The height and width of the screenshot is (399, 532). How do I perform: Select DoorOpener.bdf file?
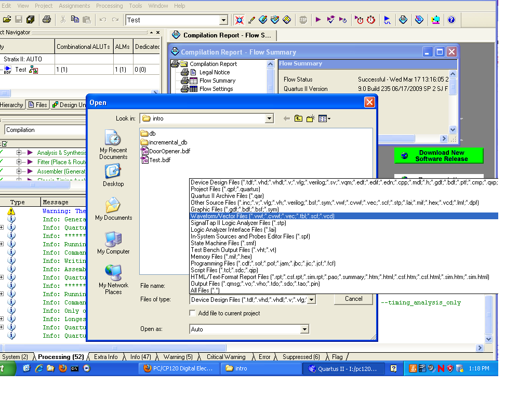tap(166, 151)
